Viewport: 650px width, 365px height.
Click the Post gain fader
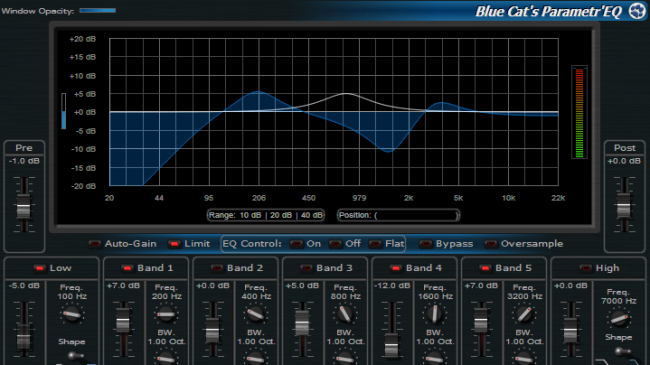(624, 204)
